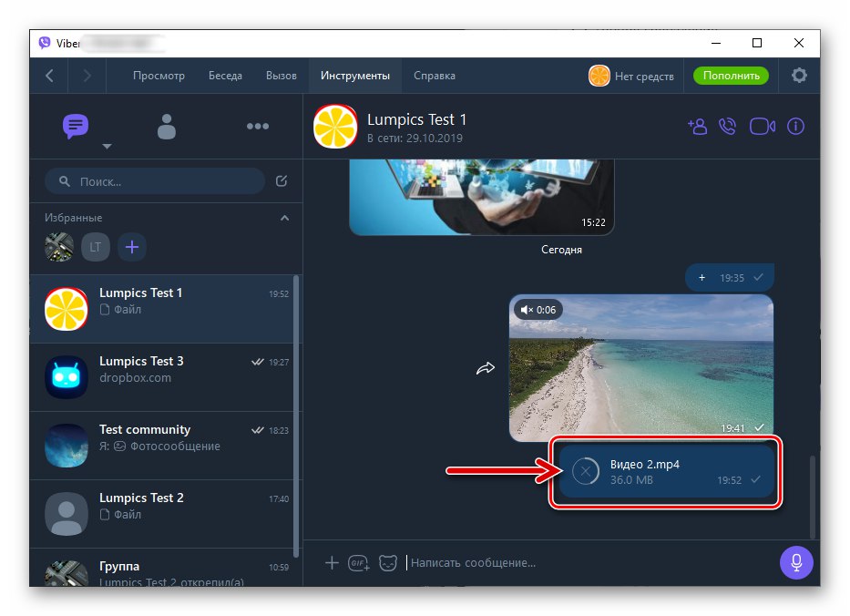Image resolution: width=850 pixels, height=616 pixels.
Task: Add participant to the conversation icon
Action: [697, 127]
